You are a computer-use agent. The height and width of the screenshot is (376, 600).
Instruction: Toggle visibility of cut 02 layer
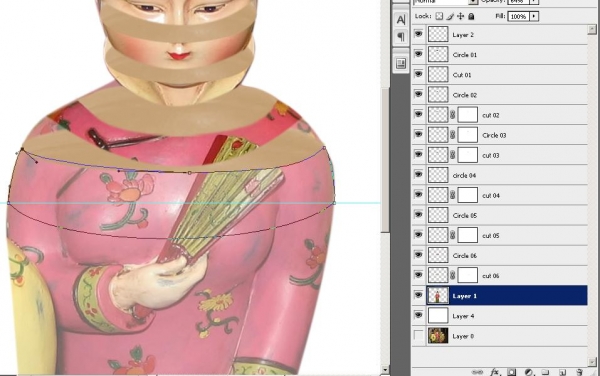point(419,114)
